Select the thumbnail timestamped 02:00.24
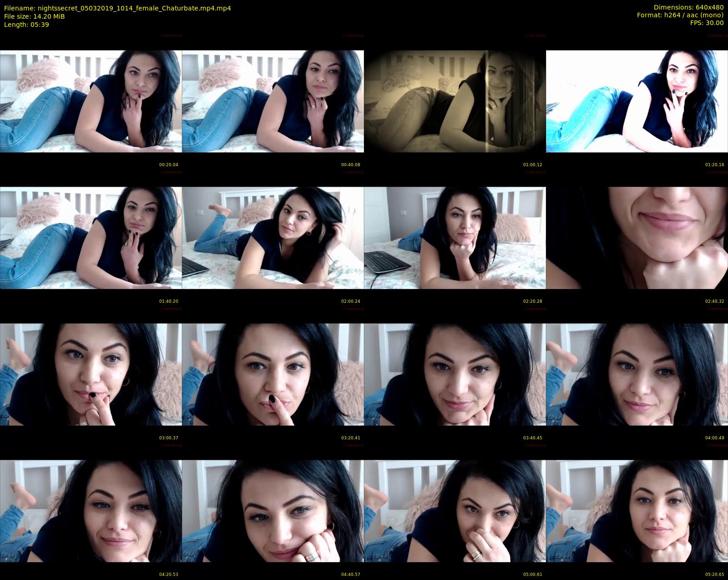728x580 pixels. tap(273, 238)
